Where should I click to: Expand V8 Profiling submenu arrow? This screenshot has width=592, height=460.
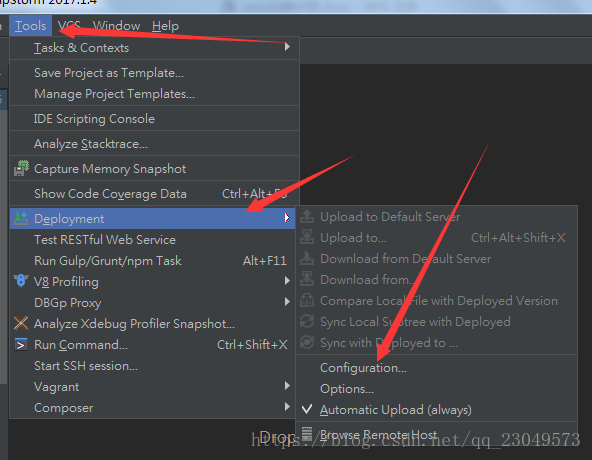[x=287, y=281]
